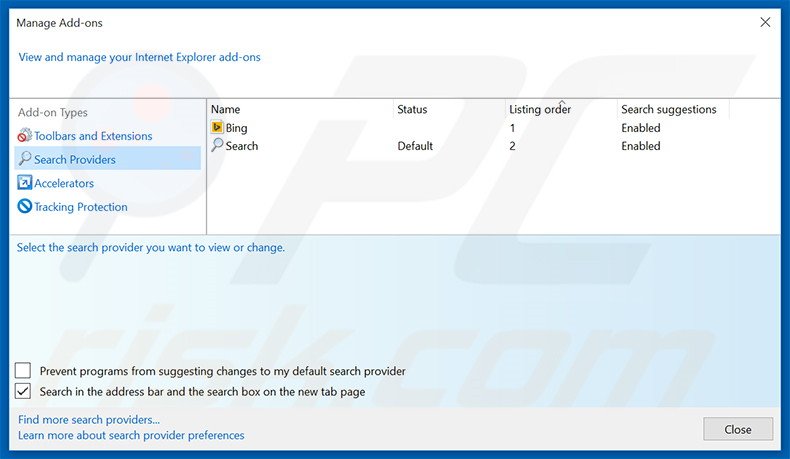
Task: Click the Close button
Action: coord(738,429)
